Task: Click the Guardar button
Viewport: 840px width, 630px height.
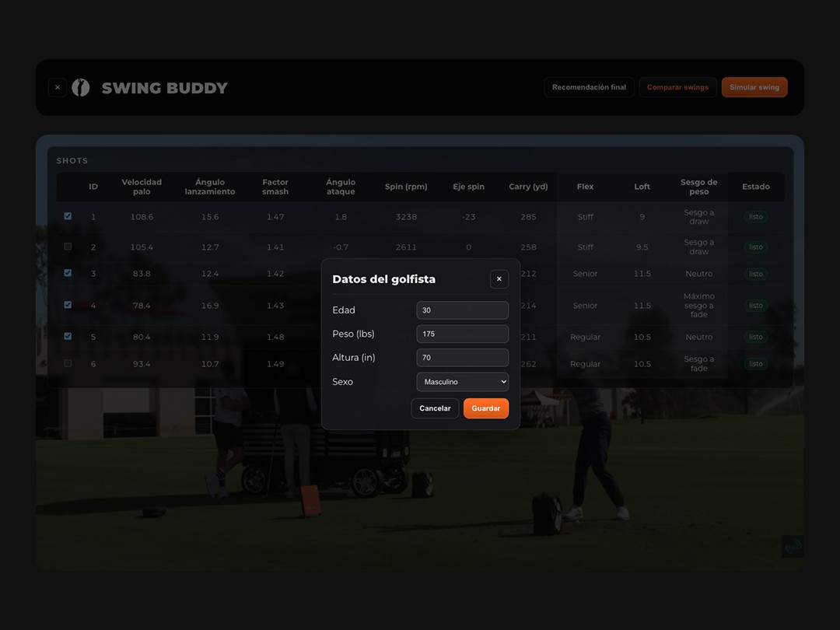Action: (x=486, y=408)
